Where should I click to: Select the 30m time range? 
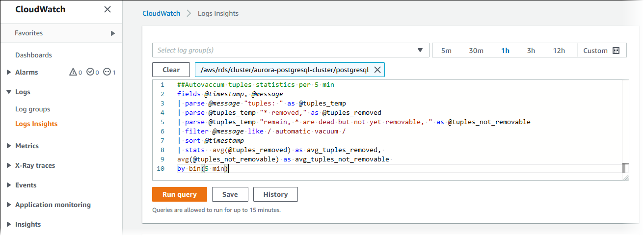pos(476,51)
